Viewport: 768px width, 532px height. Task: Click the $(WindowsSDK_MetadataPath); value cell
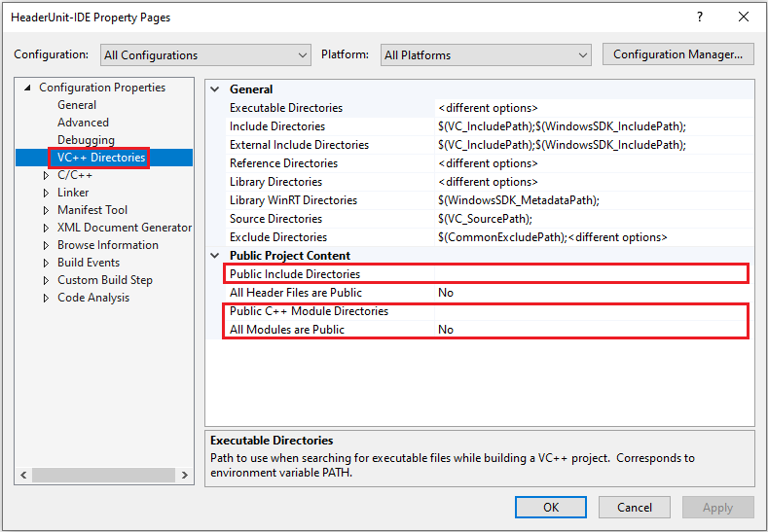pyautogui.click(x=594, y=200)
